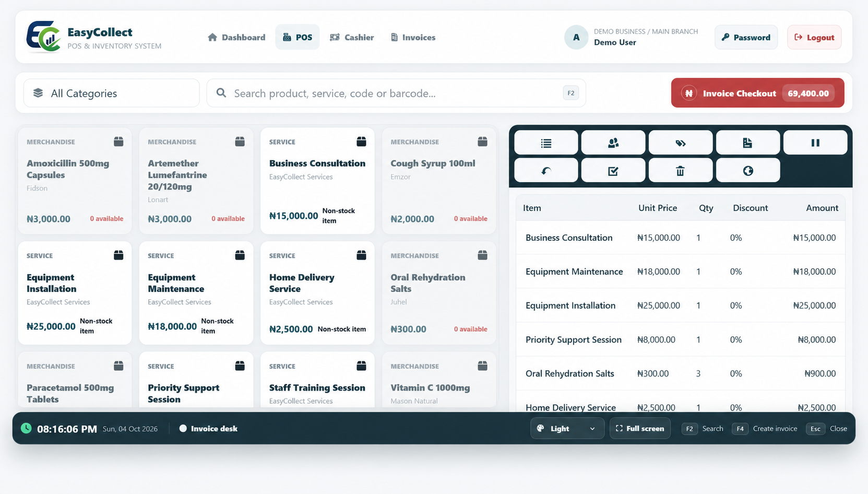Add Staff Training Session card
868x494 pixels.
317,380
